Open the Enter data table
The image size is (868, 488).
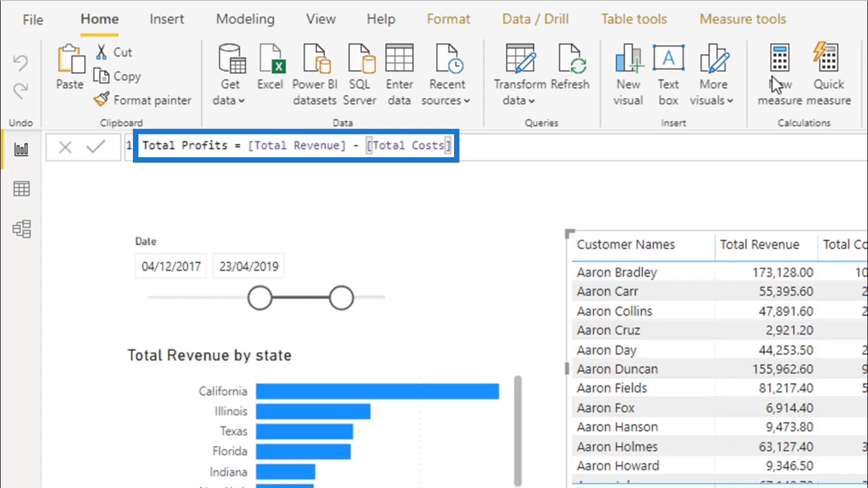(x=399, y=75)
